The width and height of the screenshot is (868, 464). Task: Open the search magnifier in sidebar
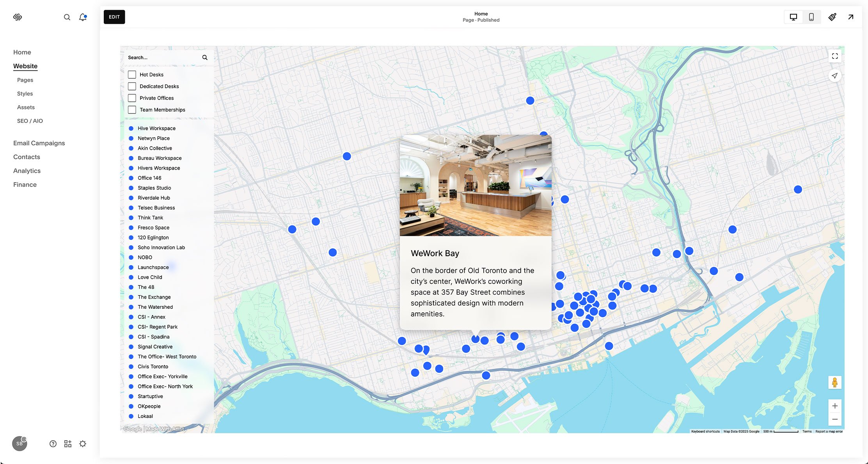[x=67, y=17]
